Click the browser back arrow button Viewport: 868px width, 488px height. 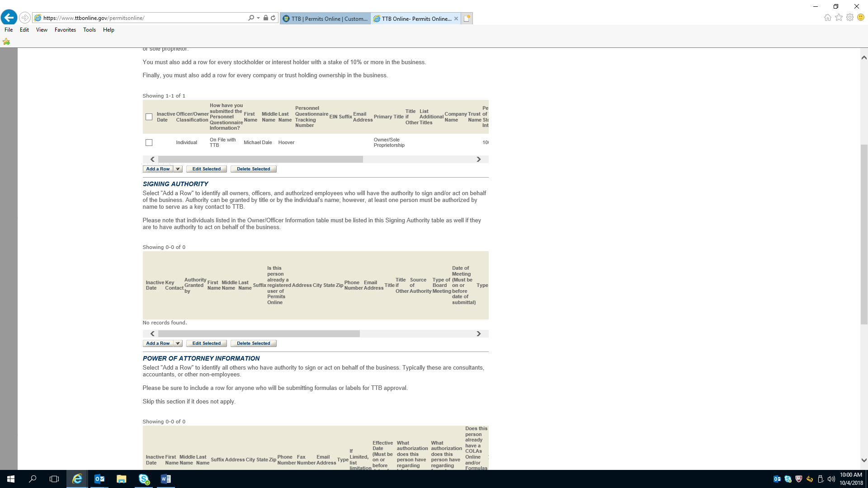click(x=9, y=18)
